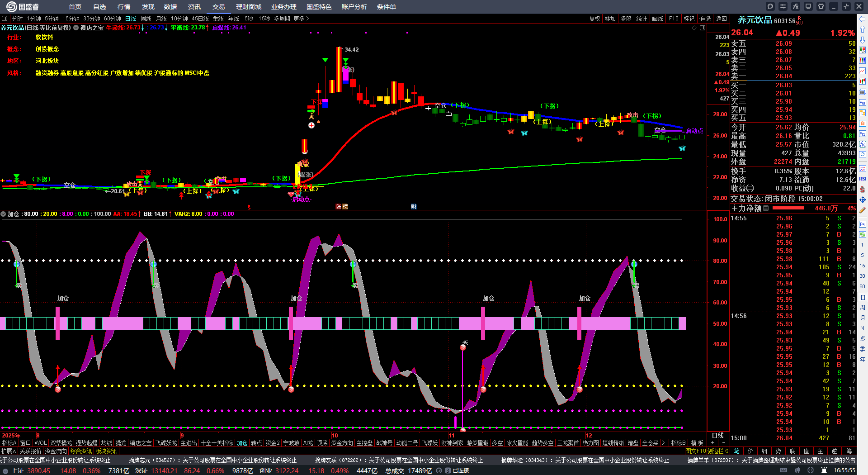Select the 镇店之宝 indicator tab

click(140, 443)
